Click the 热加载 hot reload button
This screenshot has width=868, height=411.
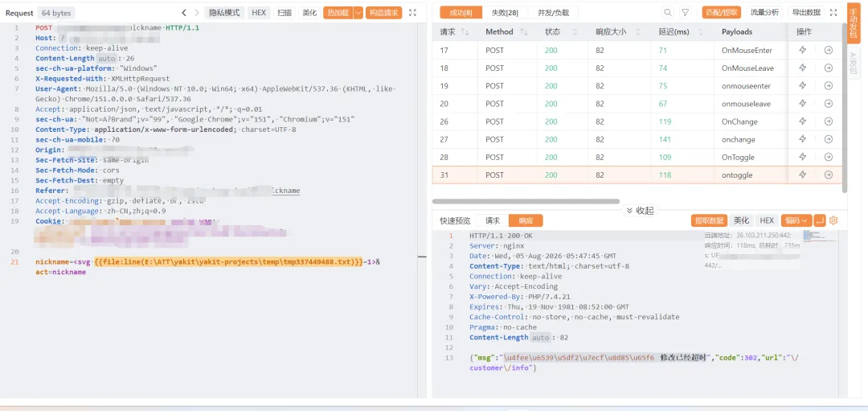(x=338, y=13)
